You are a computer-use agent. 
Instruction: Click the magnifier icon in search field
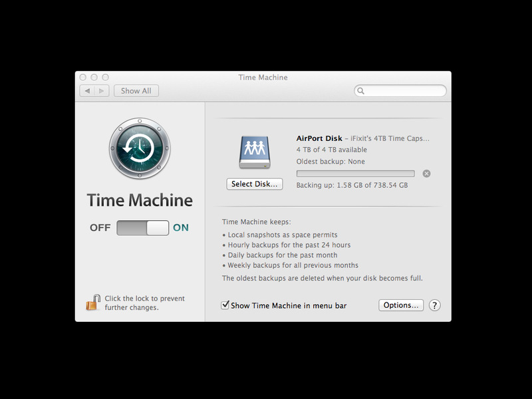360,91
